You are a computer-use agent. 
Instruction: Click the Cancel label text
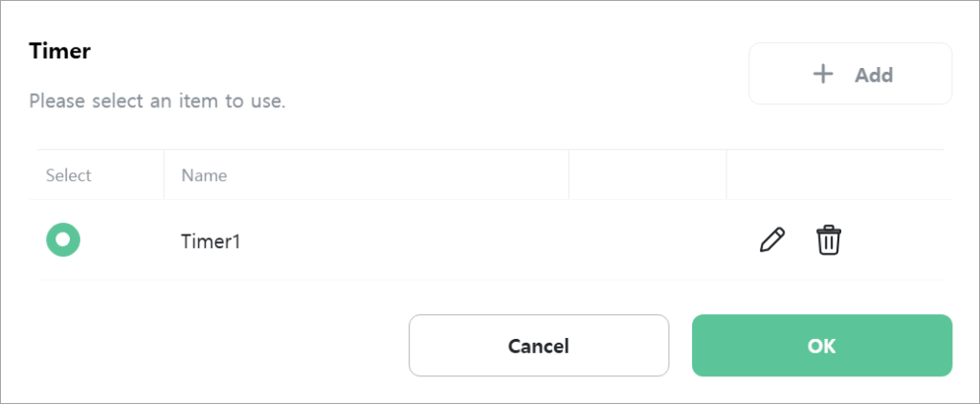click(x=539, y=346)
